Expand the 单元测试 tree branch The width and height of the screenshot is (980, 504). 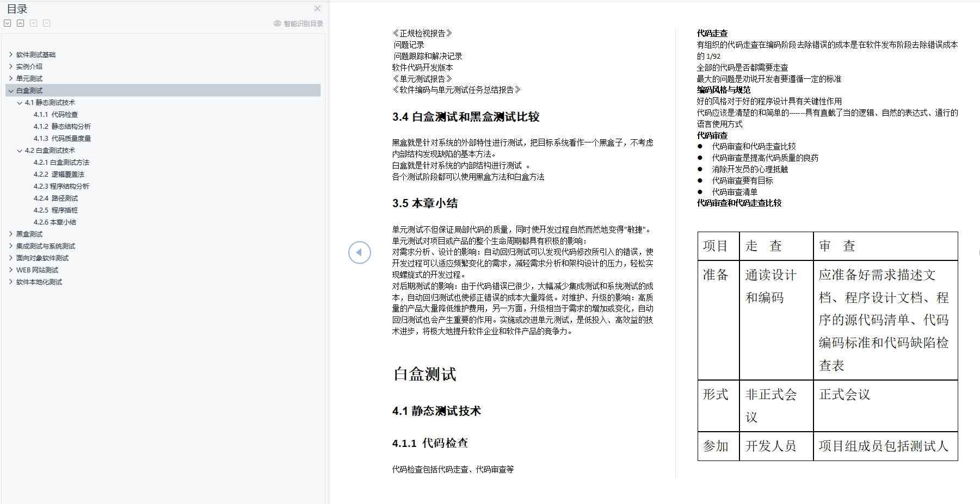tap(11, 78)
